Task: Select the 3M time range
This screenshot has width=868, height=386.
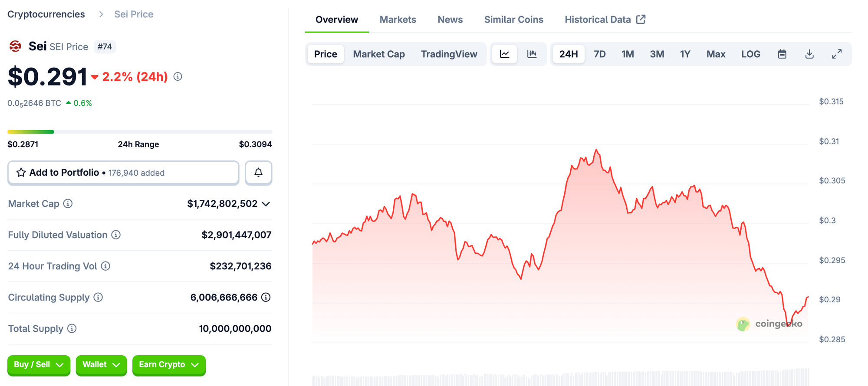Action: pyautogui.click(x=657, y=54)
